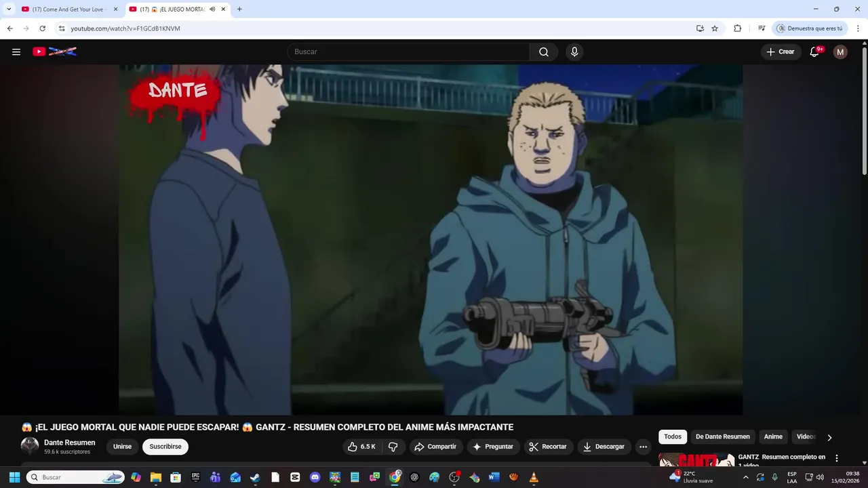Select the Videos filter chip
The height and width of the screenshot is (488, 868).
(806, 436)
